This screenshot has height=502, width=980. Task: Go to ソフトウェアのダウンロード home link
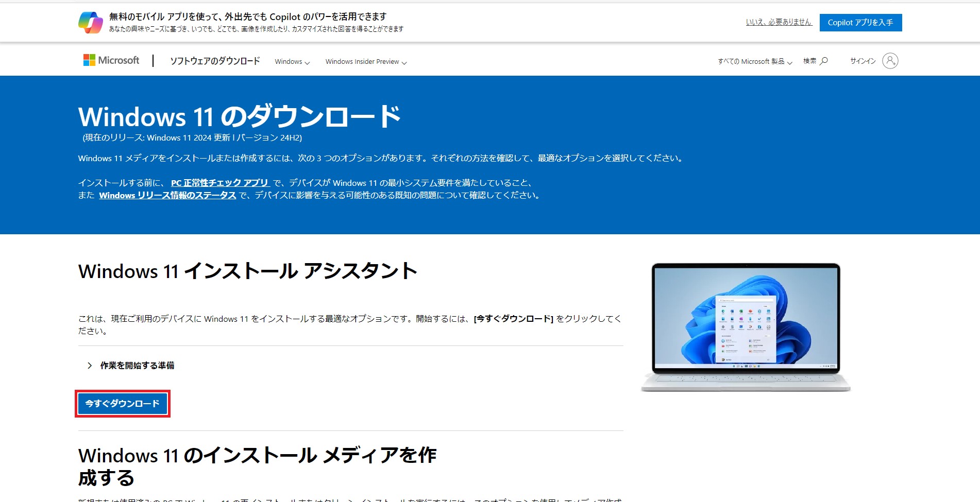click(215, 61)
